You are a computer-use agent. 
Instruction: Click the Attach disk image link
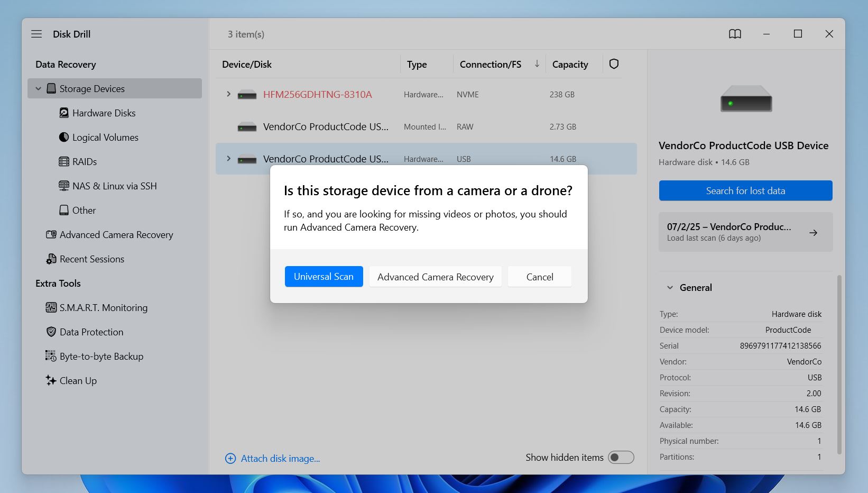tap(280, 458)
